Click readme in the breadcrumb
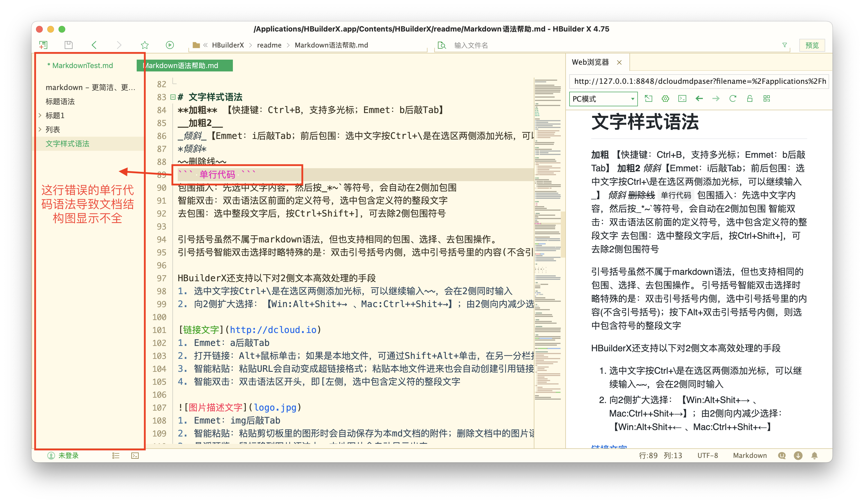864x504 pixels. [x=269, y=45]
